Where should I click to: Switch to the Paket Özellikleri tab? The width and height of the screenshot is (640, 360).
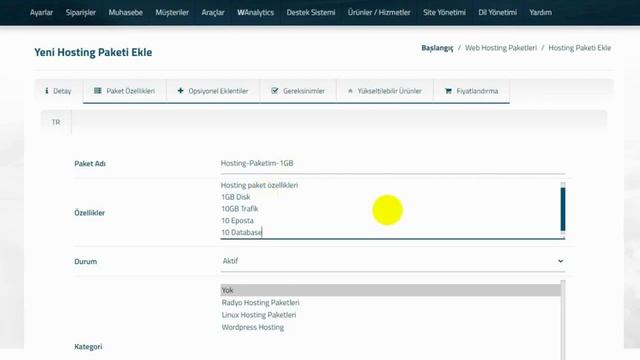[x=125, y=91]
